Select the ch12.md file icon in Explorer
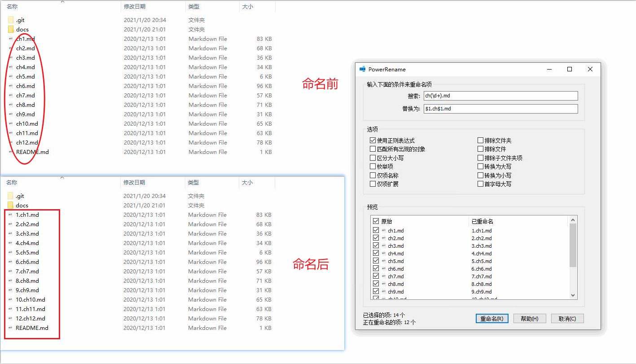Image resolution: width=636 pixels, height=364 pixels. (x=11, y=143)
